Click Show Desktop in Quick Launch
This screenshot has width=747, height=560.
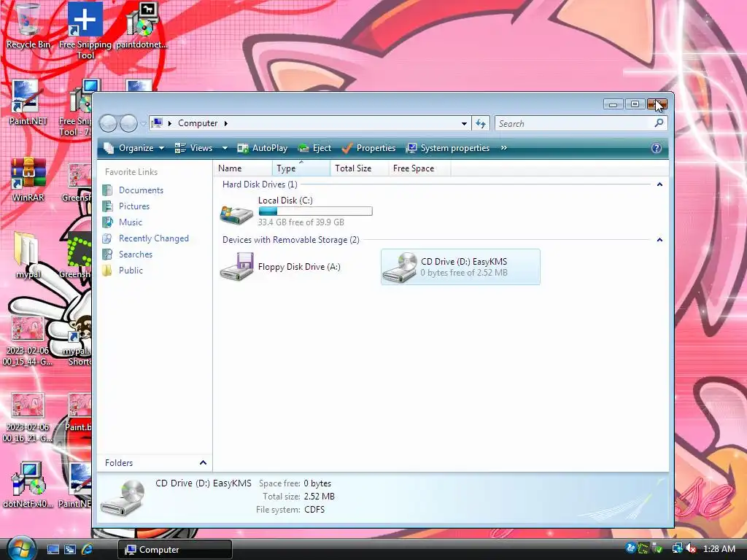click(x=53, y=550)
